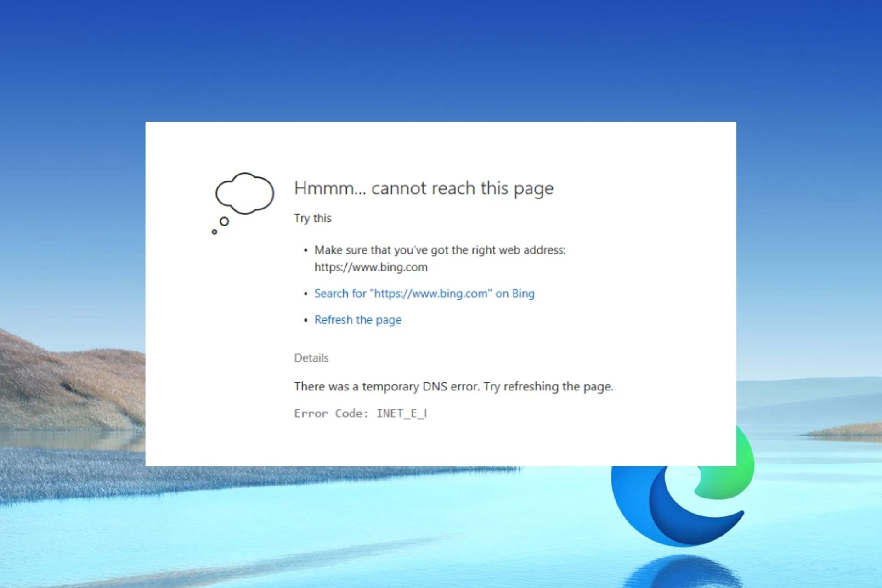The image size is (882, 588).
Task: Click the thought bubble cloud icon
Action: coord(243,203)
